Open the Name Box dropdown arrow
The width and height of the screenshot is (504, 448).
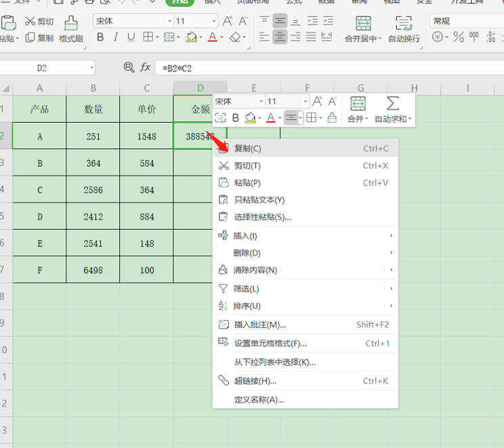(91, 68)
